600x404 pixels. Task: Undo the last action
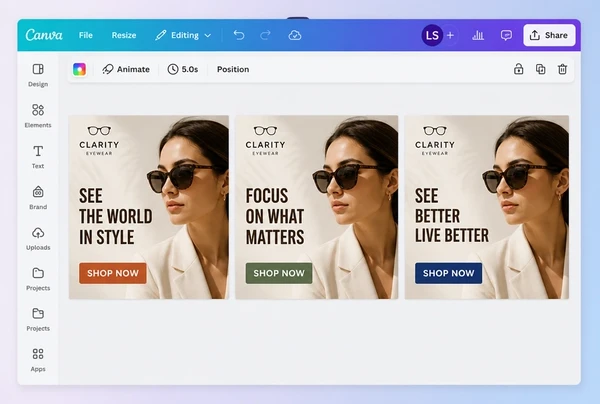coord(239,35)
